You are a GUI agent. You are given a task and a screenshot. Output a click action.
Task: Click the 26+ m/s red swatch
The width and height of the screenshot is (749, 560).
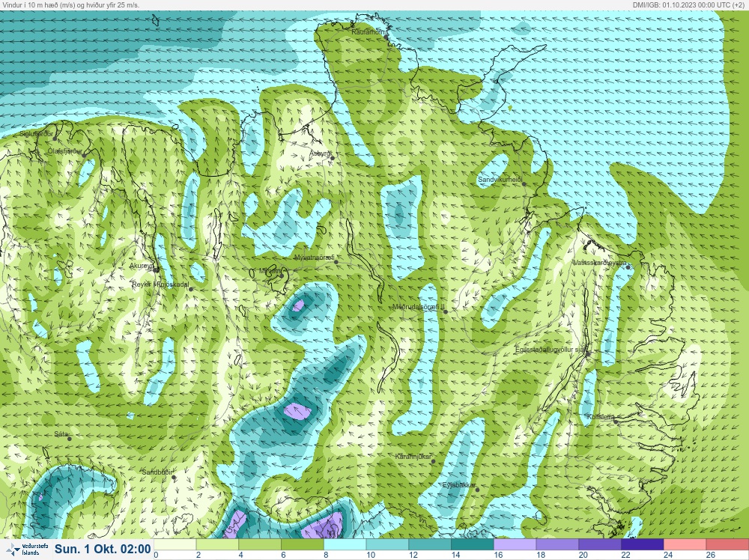tap(727, 545)
